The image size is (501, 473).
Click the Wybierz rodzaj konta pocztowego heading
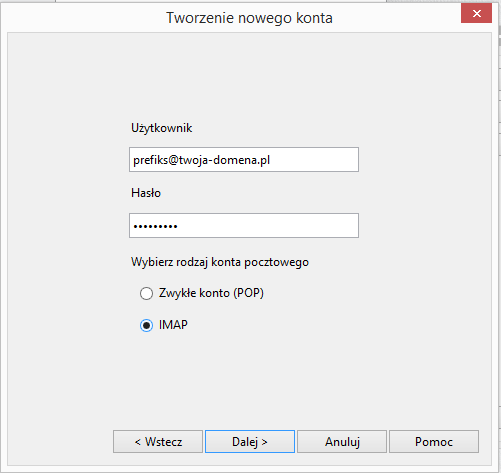[220, 262]
